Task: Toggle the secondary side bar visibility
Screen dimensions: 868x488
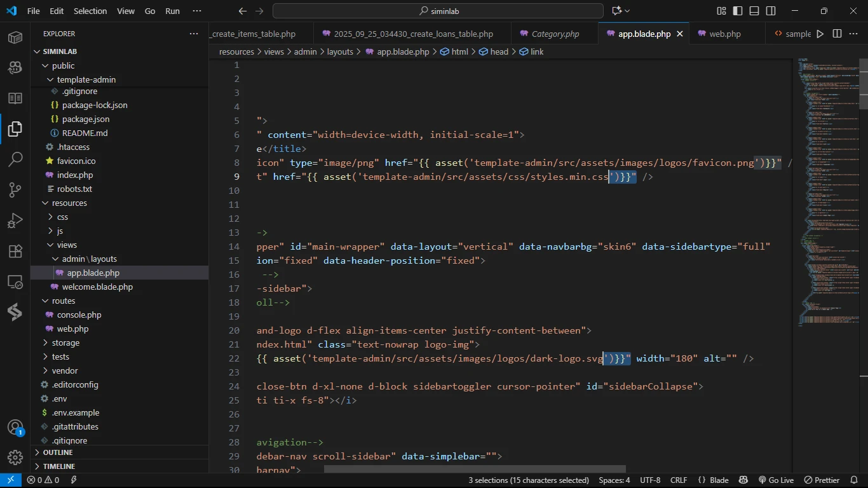Action: (x=771, y=11)
